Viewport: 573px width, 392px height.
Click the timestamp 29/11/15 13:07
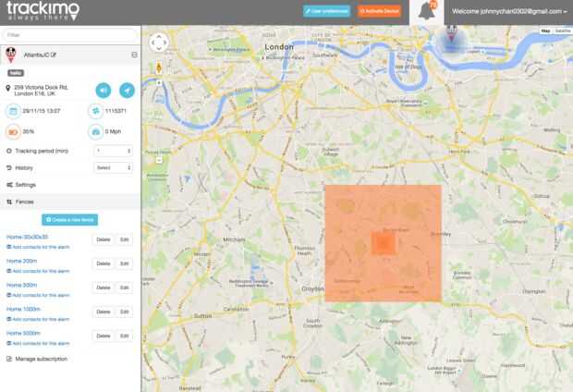[x=42, y=111]
